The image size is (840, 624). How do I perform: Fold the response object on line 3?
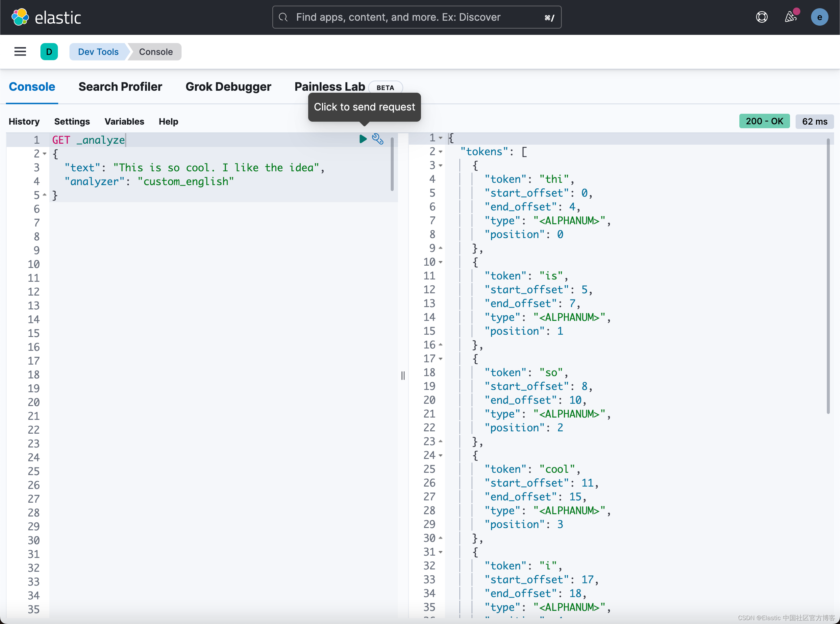[x=441, y=165]
